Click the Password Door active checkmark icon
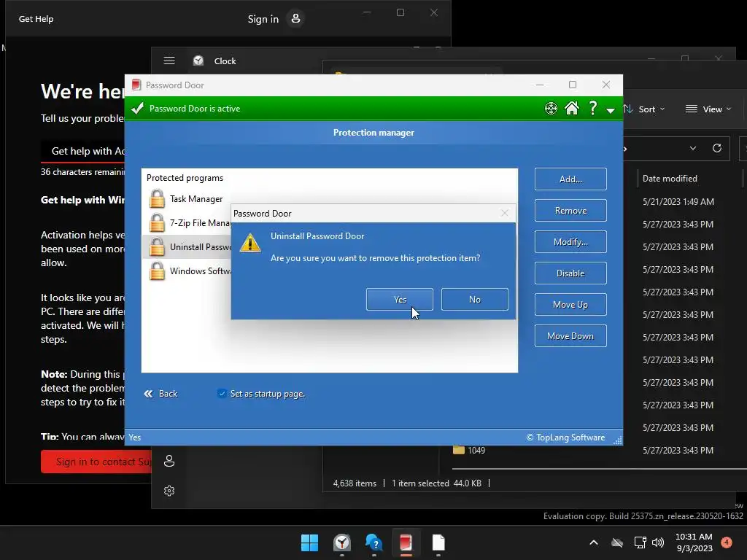 tap(137, 109)
